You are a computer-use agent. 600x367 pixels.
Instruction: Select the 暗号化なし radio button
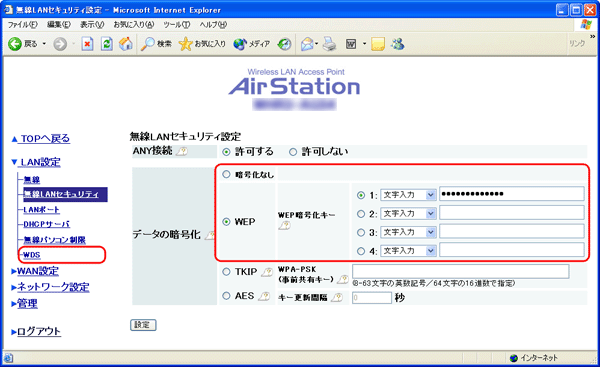click(x=226, y=175)
